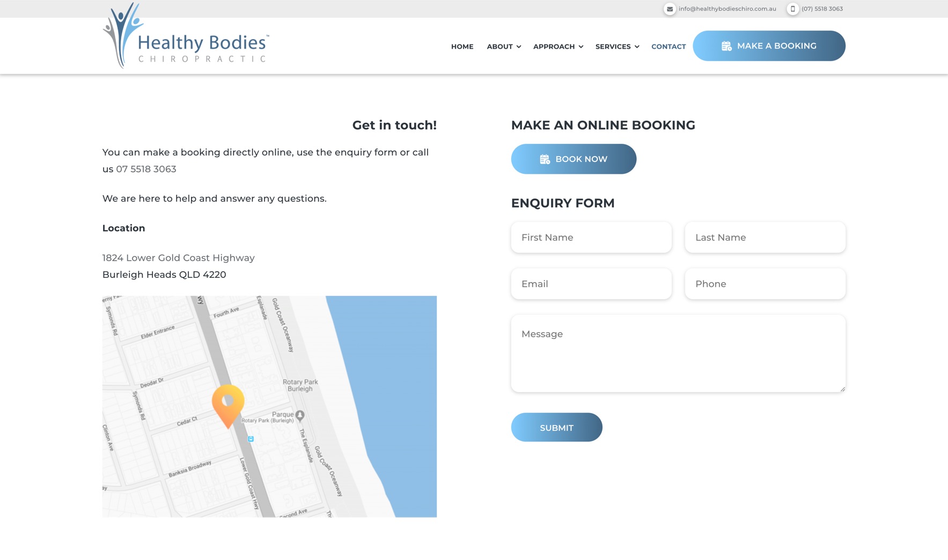Click the Healthy Bodies Chiropractic logo
This screenshot has width=948, height=560.
186,36
